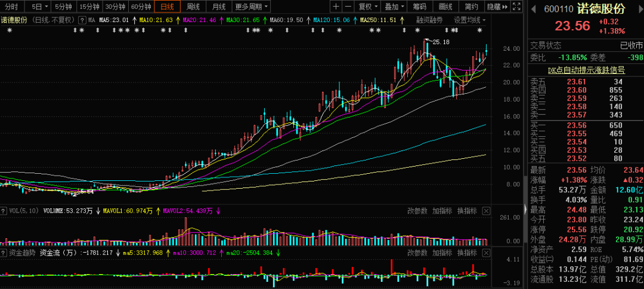Click the 融资融券 link
This screenshot has width=644, height=289.
(x=429, y=20)
